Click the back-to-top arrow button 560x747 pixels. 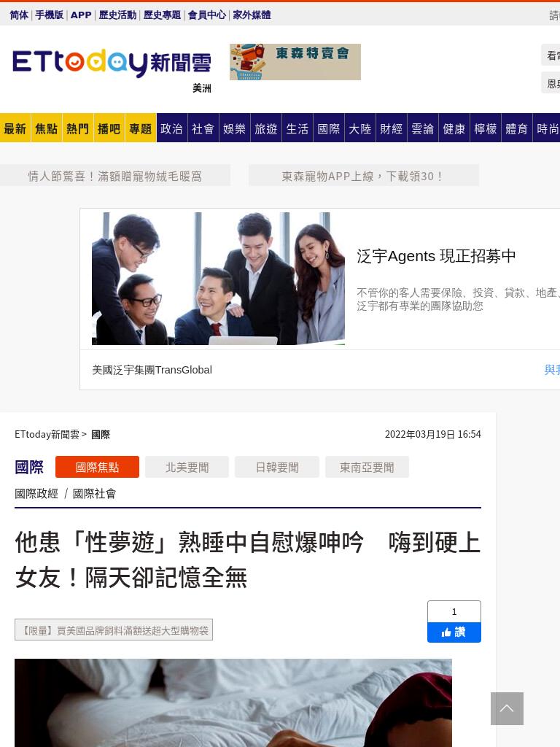click(507, 708)
